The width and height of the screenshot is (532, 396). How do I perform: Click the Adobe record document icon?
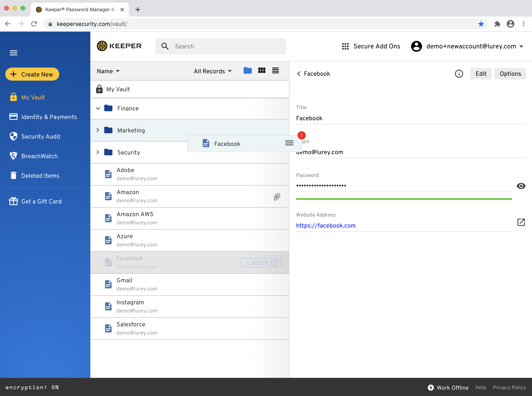pos(108,174)
